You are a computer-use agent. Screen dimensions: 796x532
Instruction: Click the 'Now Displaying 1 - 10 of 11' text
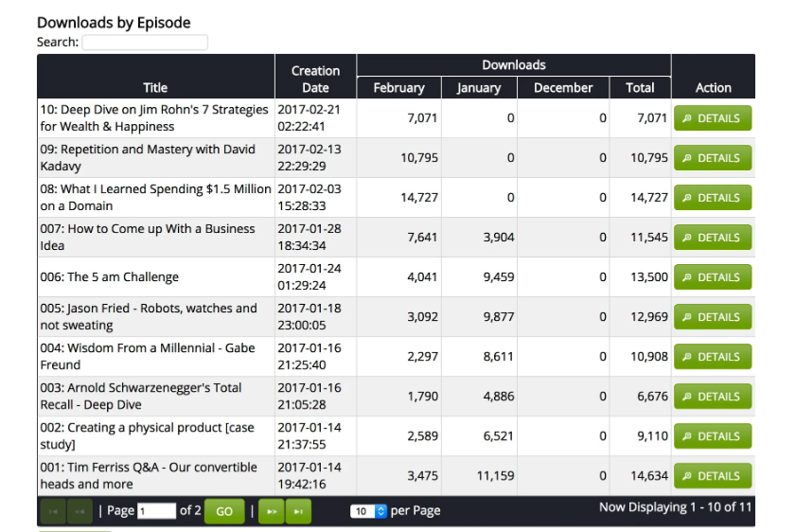point(675,507)
